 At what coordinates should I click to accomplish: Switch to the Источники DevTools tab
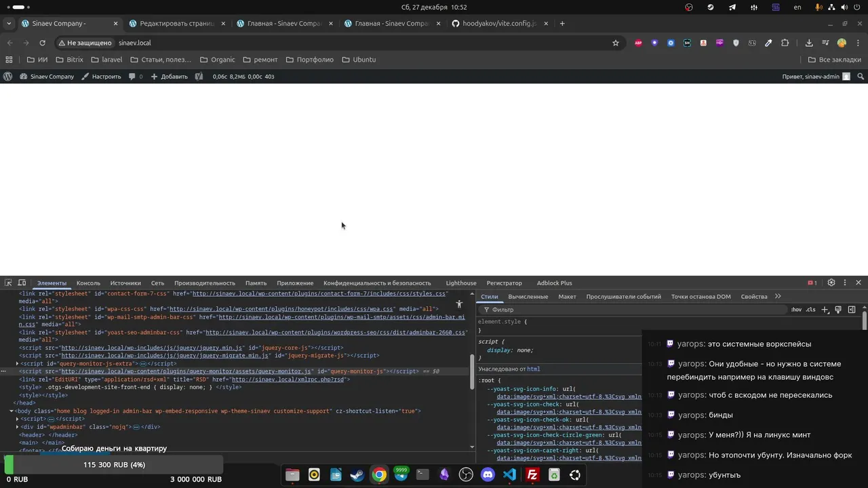pos(125,283)
